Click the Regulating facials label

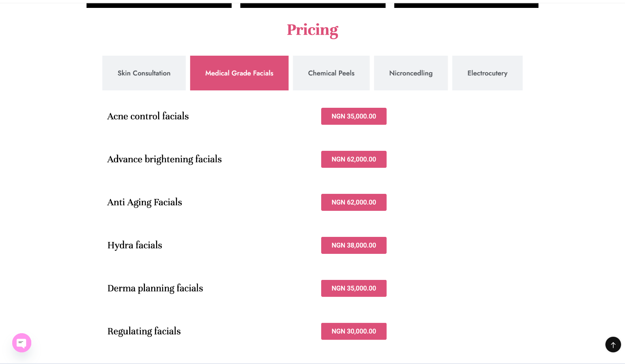pos(144,332)
